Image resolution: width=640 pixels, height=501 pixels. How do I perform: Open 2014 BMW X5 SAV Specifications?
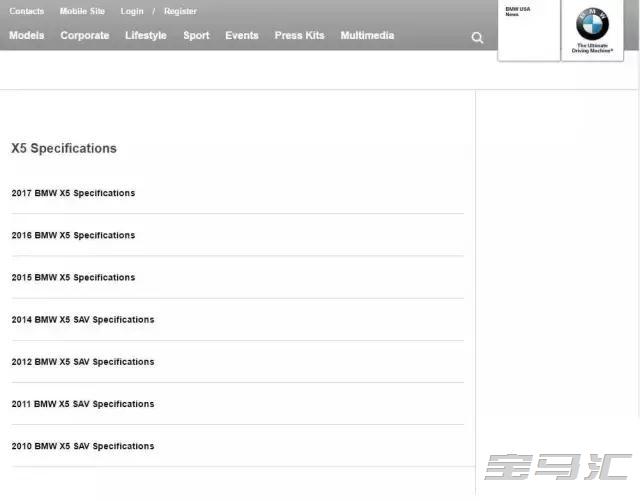click(83, 320)
